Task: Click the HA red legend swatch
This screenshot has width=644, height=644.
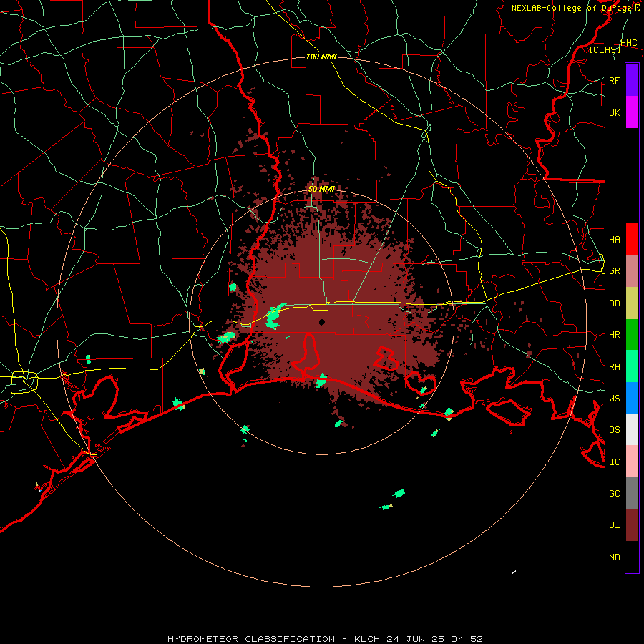Action: tap(632, 239)
